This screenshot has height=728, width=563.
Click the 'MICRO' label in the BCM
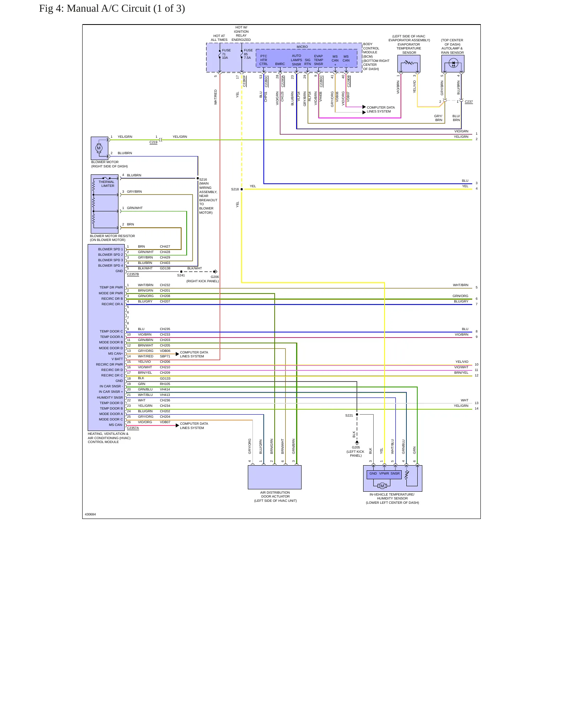click(302, 47)
